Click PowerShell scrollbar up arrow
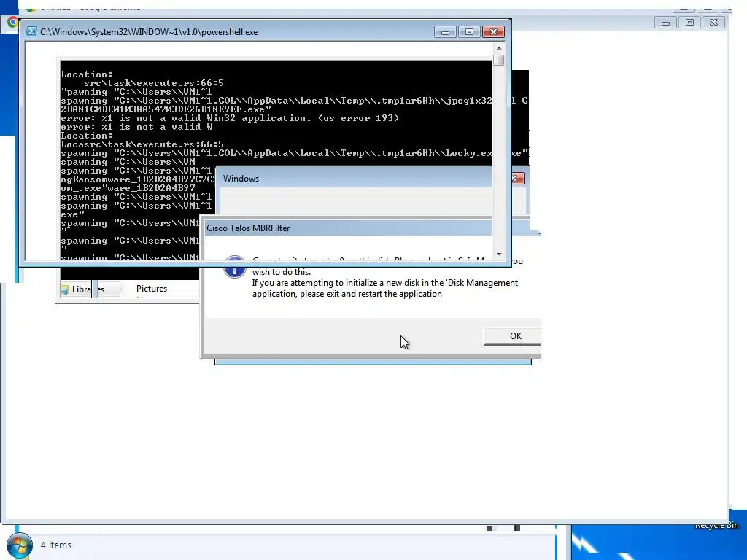Image resolution: width=747 pixels, height=560 pixels. tap(499, 48)
